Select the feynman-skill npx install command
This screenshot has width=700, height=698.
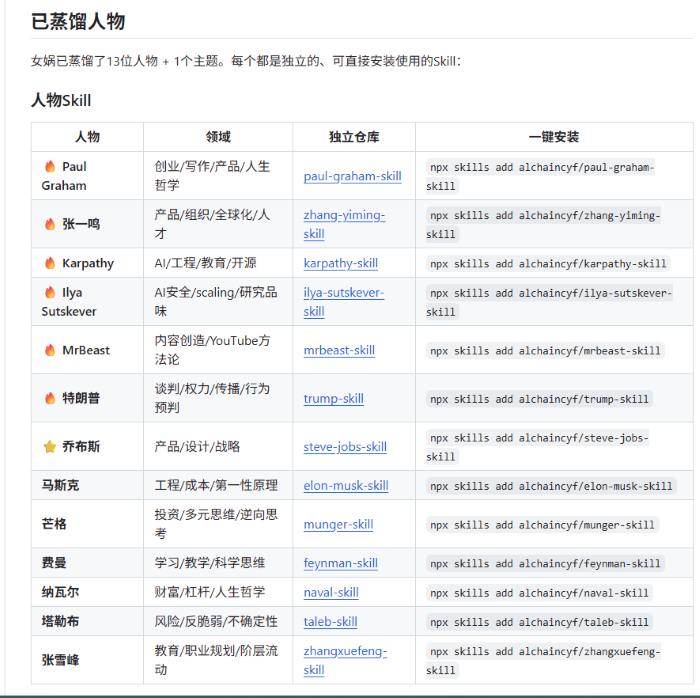tap(545, 564)
